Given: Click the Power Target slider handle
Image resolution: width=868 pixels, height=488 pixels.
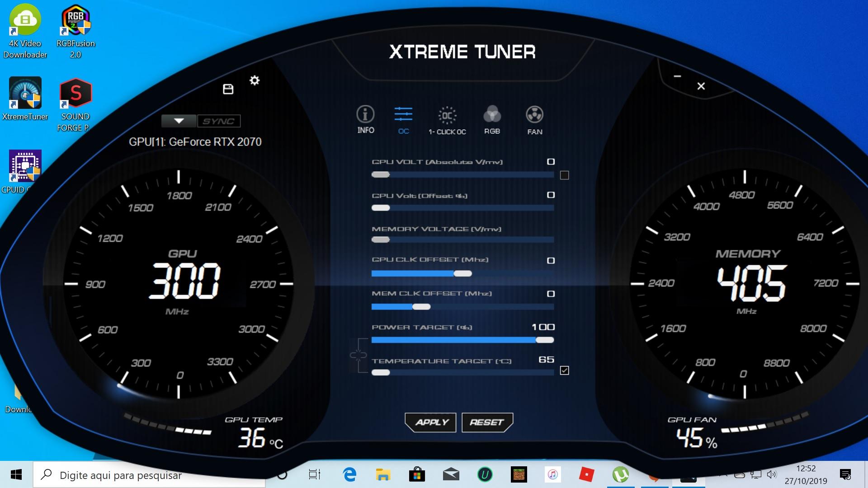Looking at the screenshot, I should (x=545, y=340).
